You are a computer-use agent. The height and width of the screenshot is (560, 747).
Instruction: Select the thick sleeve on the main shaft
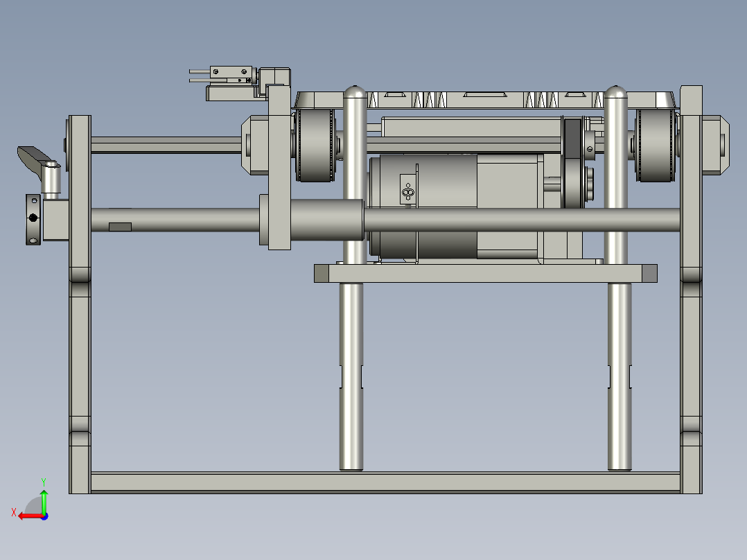point(327,220)
